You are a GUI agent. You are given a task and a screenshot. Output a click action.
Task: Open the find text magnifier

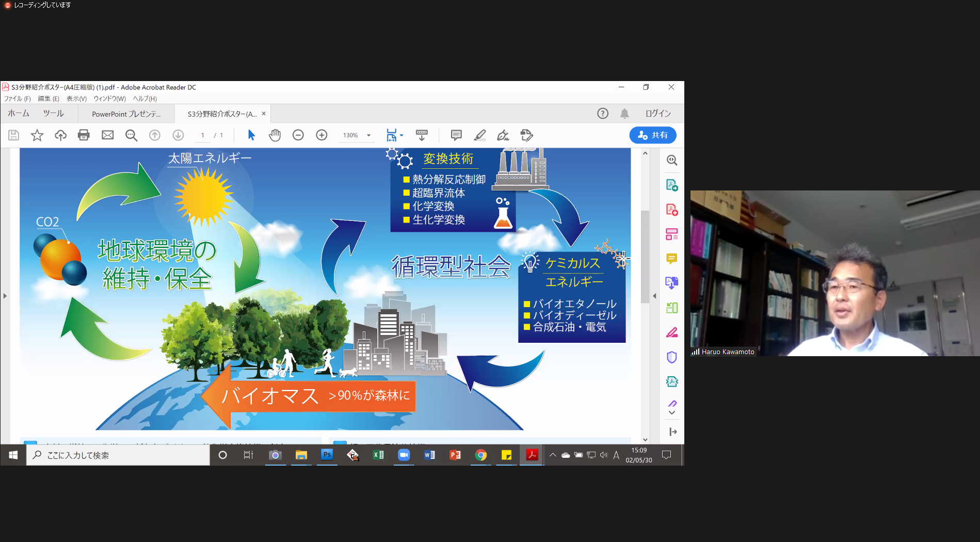[x=131, y=135]
